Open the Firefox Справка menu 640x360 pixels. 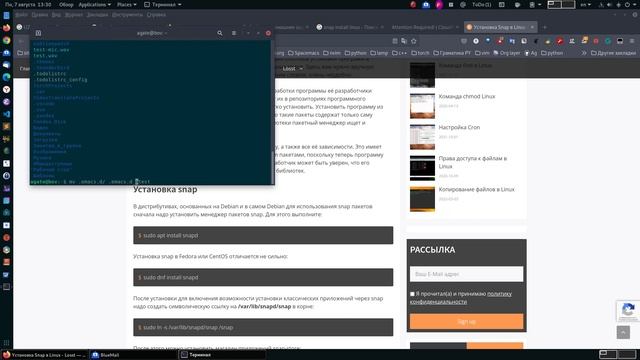156,15
